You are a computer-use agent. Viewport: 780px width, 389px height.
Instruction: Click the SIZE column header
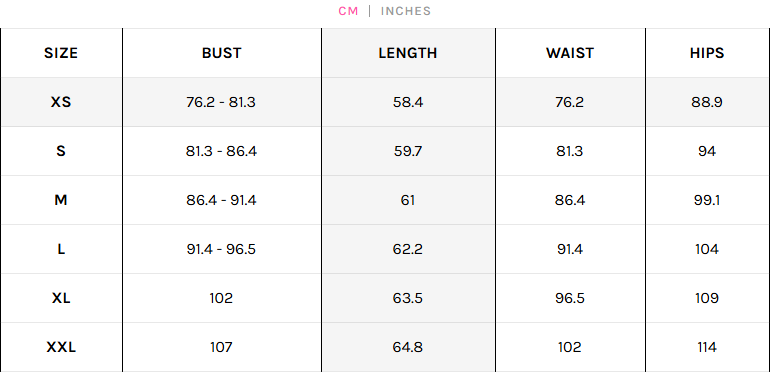coord(61,53)
